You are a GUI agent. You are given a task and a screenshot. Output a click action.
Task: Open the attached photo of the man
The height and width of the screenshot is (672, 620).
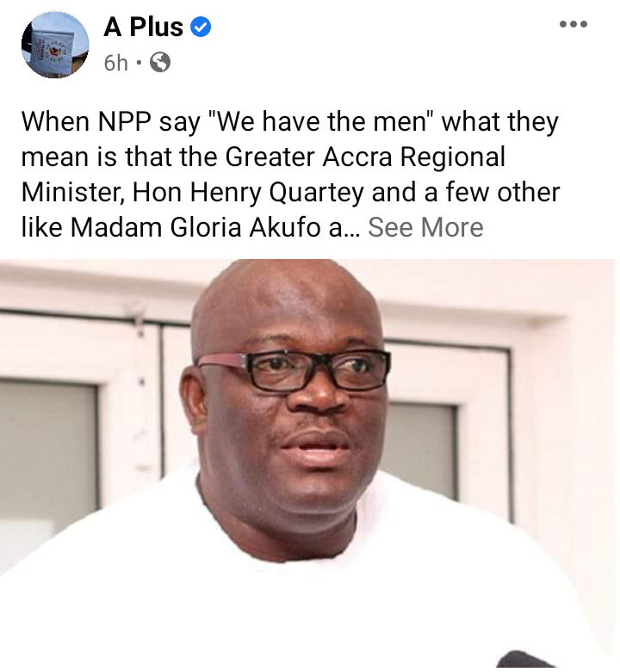pyautogui.click(x=310, y=465)
